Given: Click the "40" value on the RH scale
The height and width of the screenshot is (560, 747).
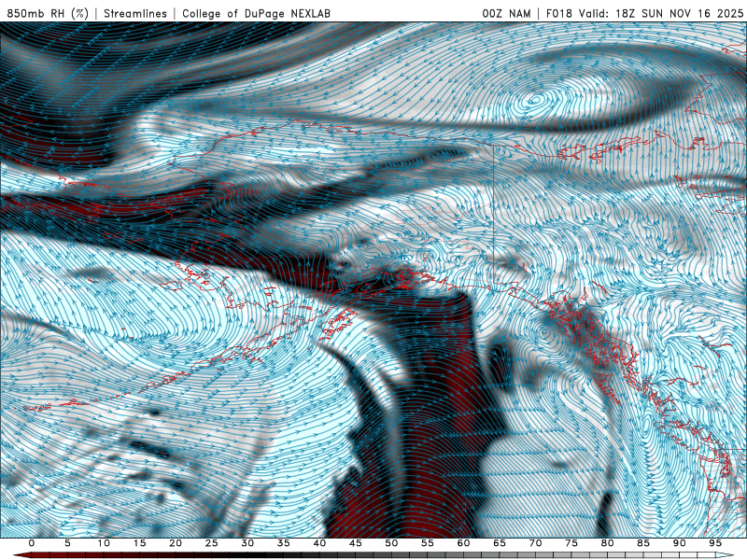Looking at the screenshot, I should (319, 543).
